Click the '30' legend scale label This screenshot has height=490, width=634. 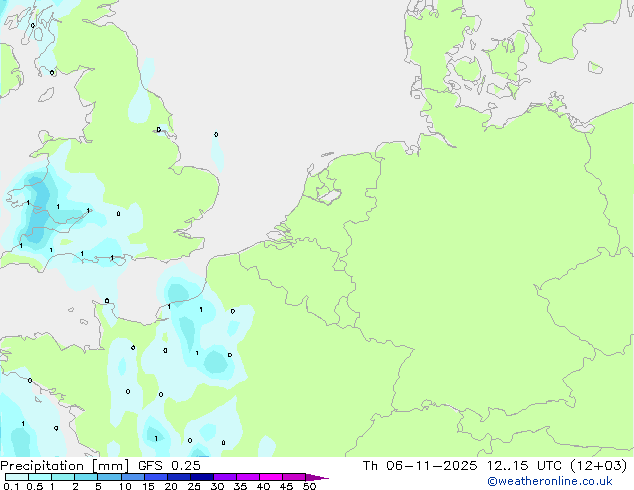click(217, 486)
